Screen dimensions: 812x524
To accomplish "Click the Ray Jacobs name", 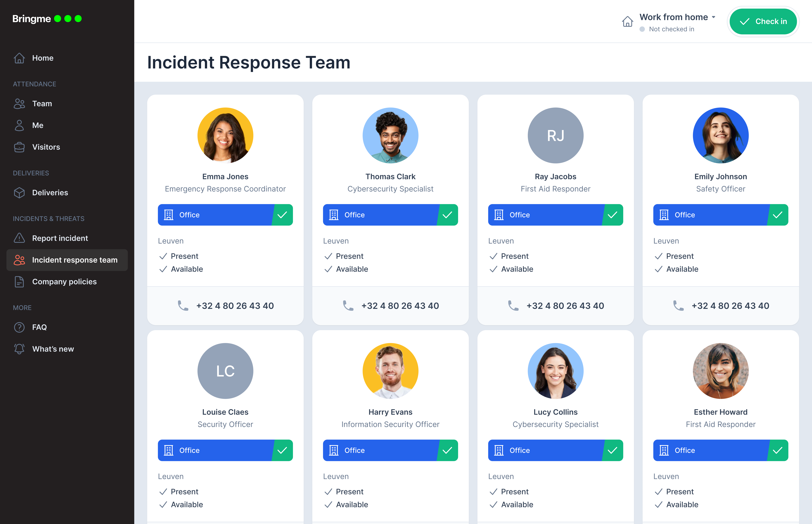I will point(556,177).
